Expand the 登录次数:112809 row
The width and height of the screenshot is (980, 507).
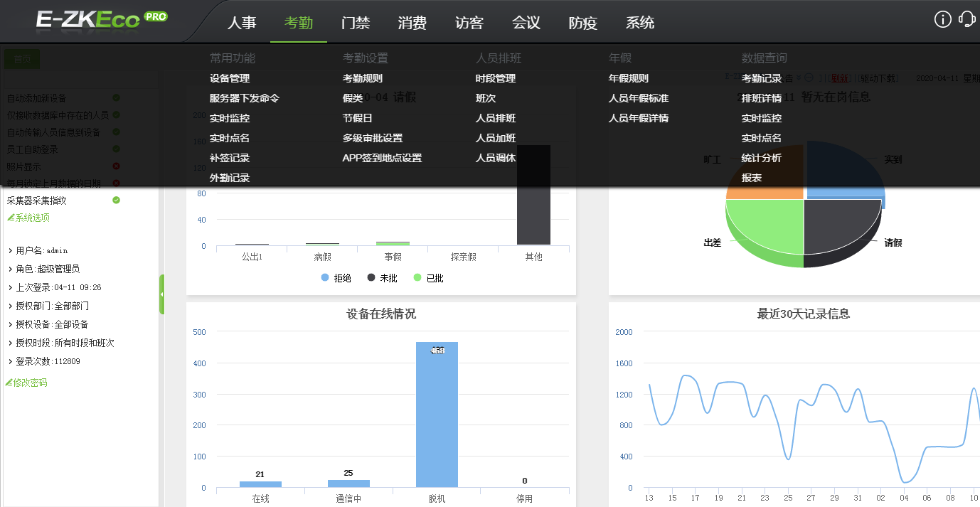click(x=45, y=361)
